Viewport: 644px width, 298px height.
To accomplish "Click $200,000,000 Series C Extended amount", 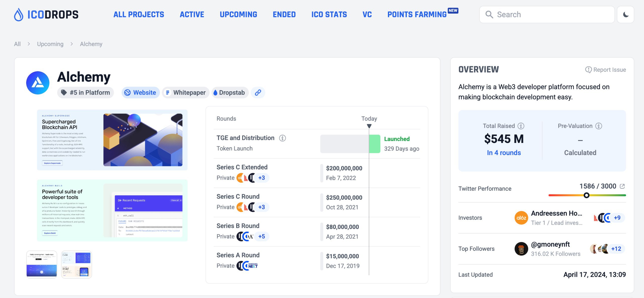I will [x=344, y=168].
